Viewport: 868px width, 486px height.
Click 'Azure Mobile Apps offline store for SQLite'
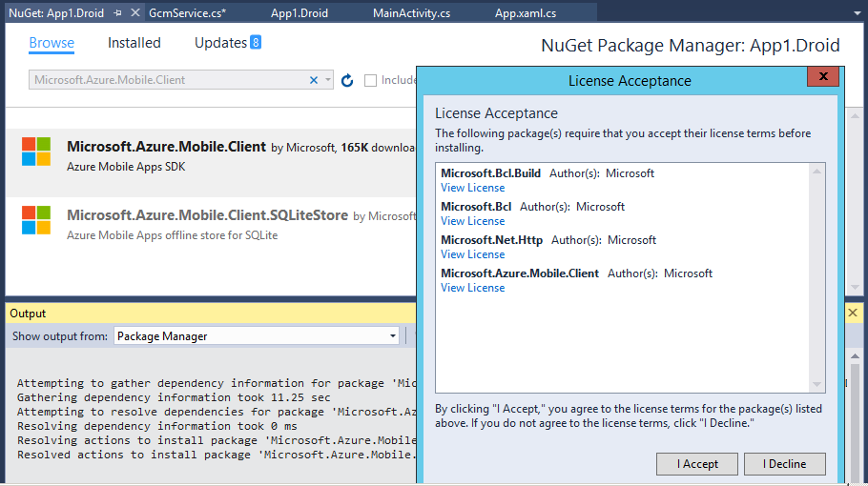[x=172, y=235]
